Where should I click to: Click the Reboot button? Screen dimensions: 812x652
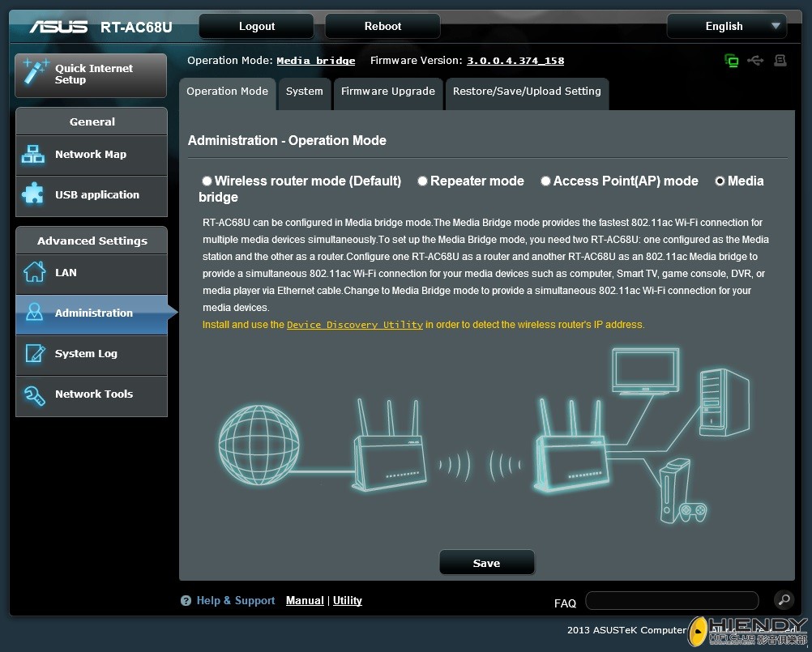click(382, 27)
